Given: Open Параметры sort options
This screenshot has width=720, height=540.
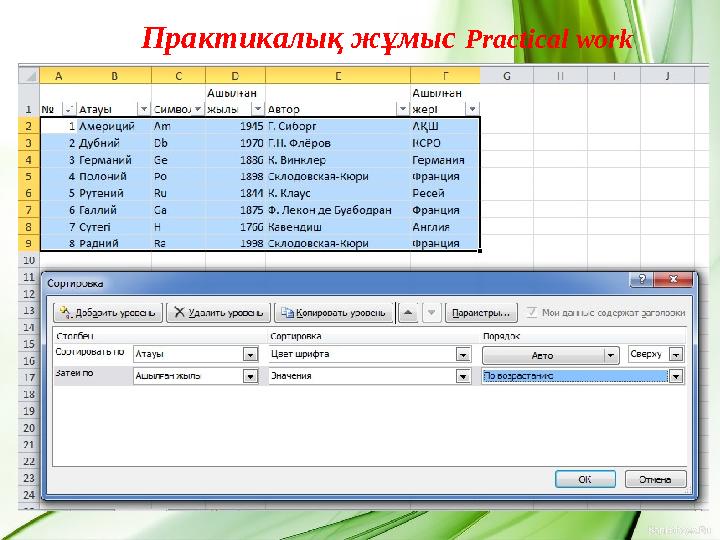Looking at the screenshot, I should (481, 313).
